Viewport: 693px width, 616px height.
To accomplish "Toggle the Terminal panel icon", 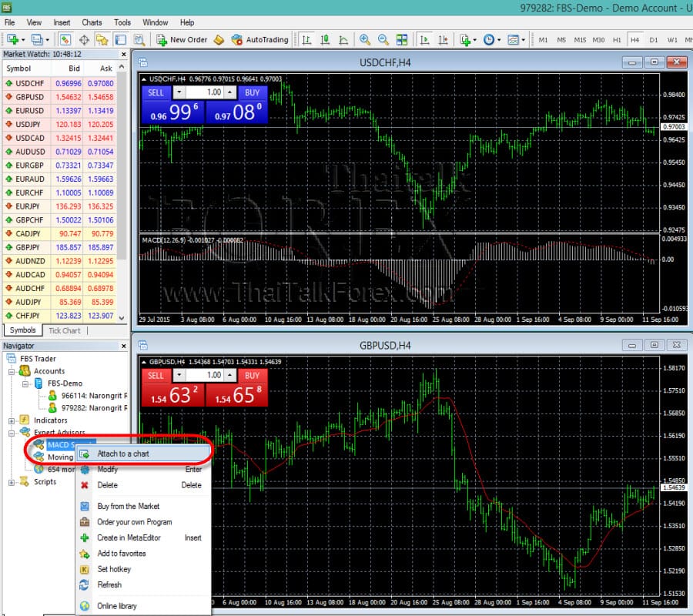I will coord(120,40).
